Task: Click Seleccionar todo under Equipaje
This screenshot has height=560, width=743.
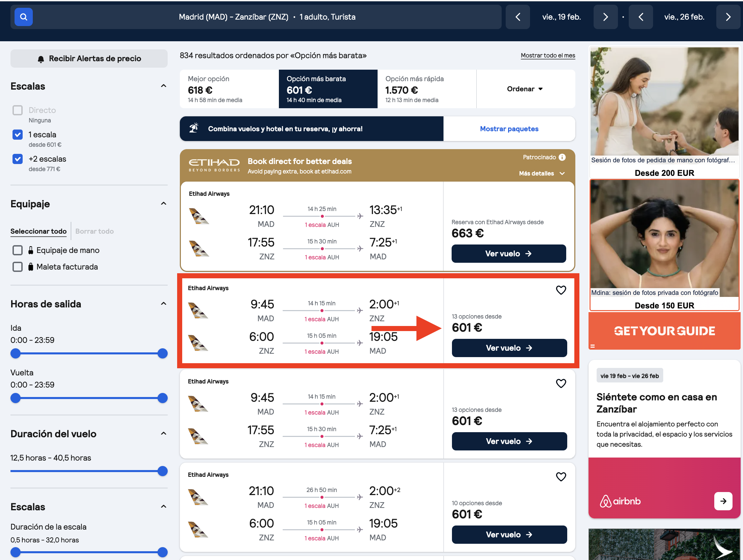Action: (39, 231)
